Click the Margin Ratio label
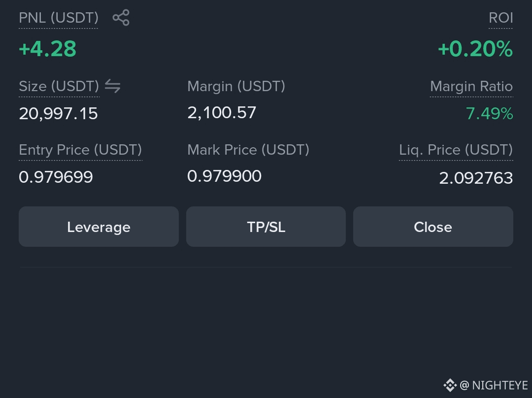The image size is (532, 398). (x=471, y=86)
